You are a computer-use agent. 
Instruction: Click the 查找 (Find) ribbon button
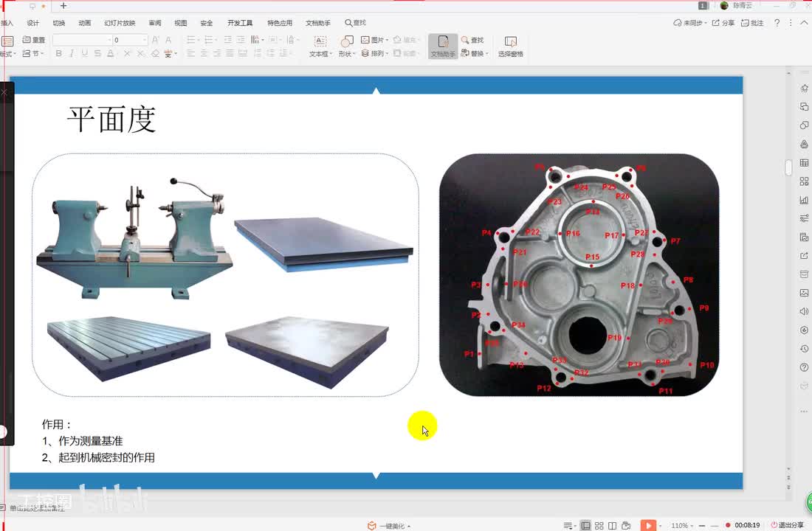point(472,40)
